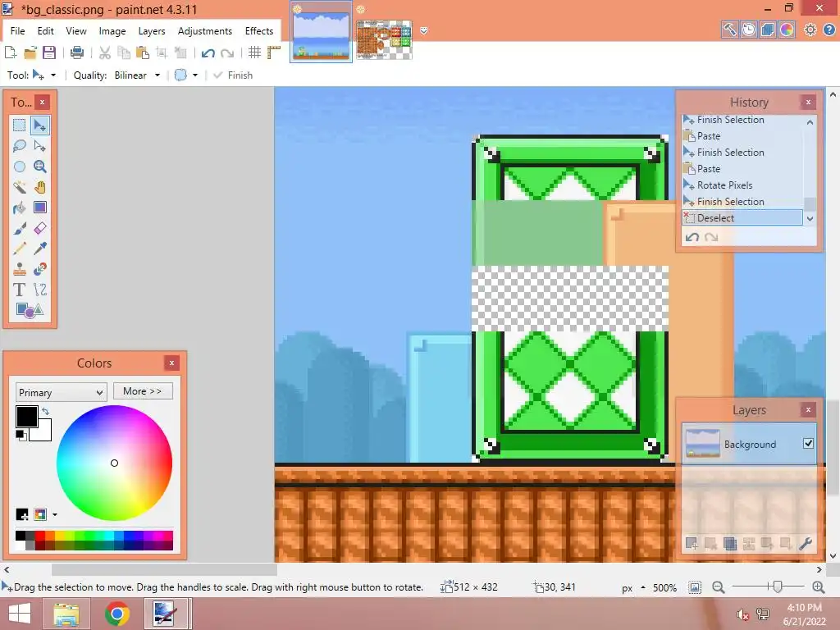Click Zoom in button in status bar
840x630 pixels.
coord(818,587)
